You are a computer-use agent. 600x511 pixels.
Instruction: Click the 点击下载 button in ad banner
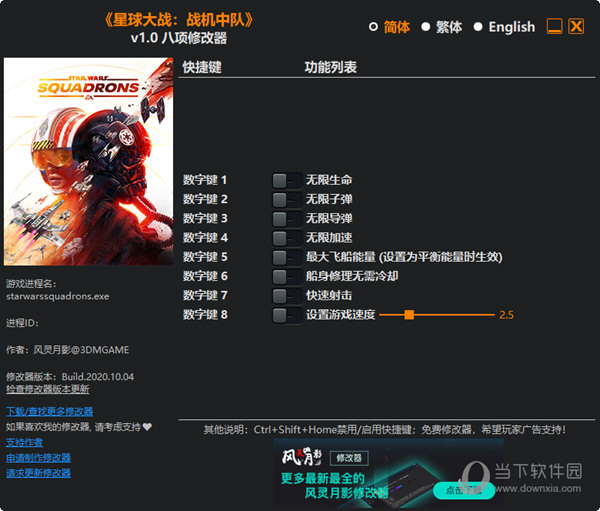[464, 490]
